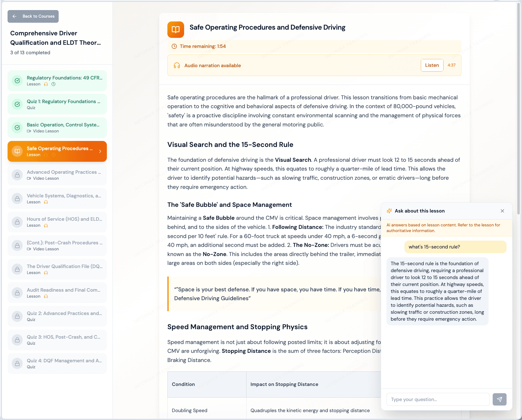The height and width of the screenshot is (420, 522).
Task: Close the Ask about this lesson panel
Action: click(x=502, y=211)
